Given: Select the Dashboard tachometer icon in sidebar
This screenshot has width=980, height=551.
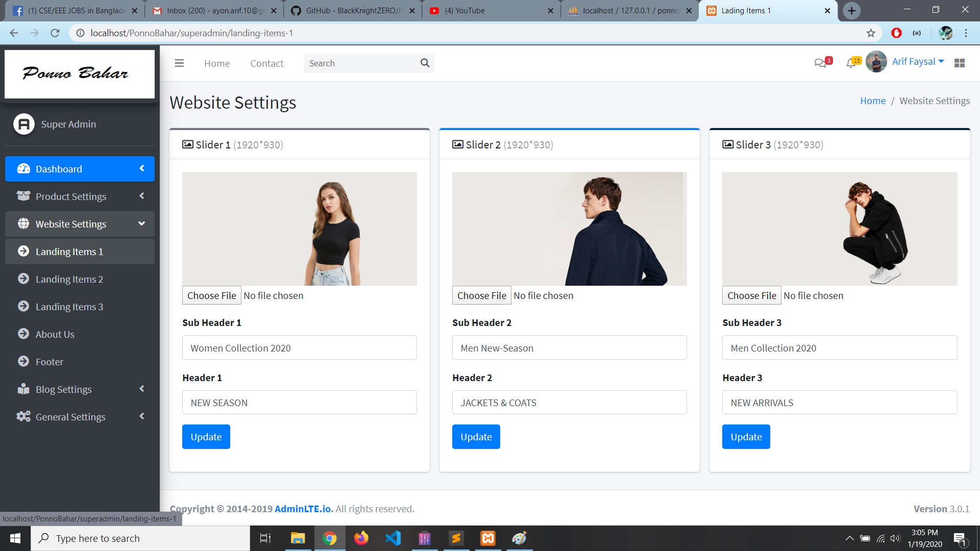Looking at the screenshot, I should [x=23, y=168].
